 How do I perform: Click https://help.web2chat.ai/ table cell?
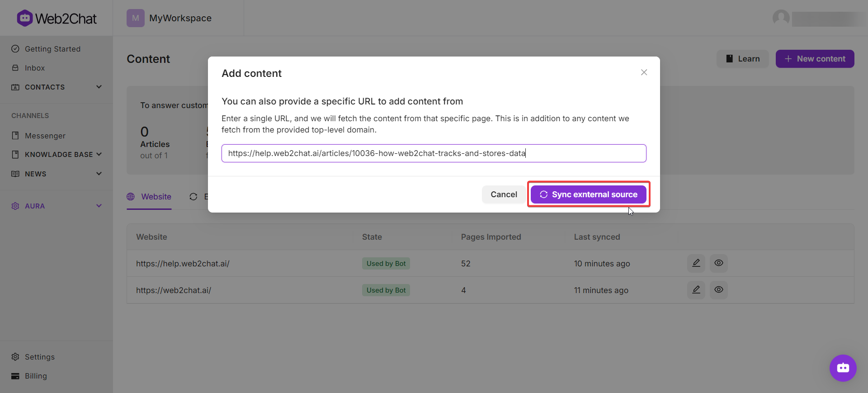183,264
